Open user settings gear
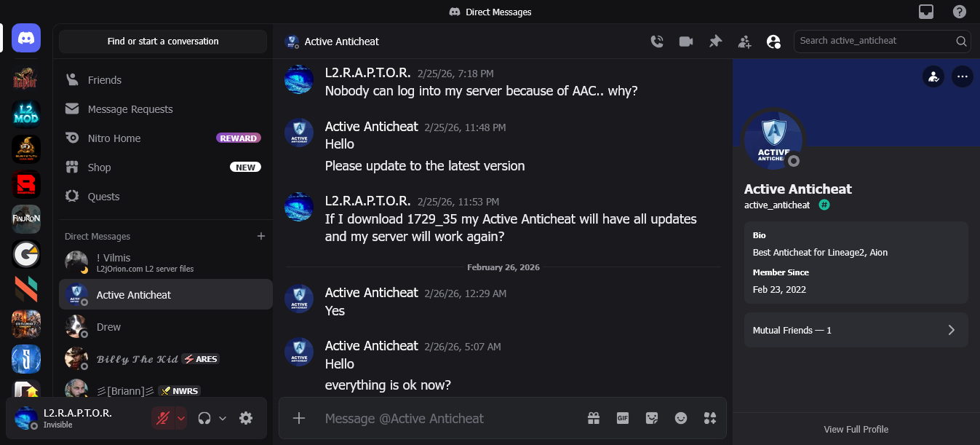The width and height of the screenshot is (980, 445). click(246, 418)
